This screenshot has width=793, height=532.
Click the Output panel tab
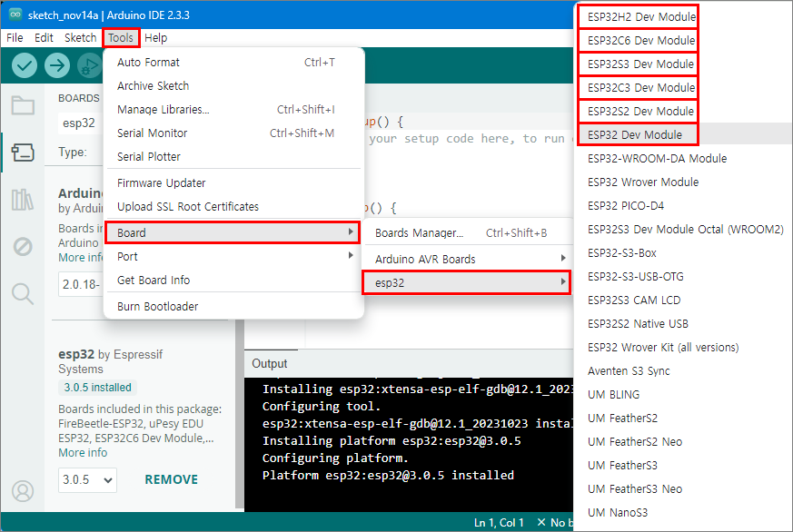point(270,364)
